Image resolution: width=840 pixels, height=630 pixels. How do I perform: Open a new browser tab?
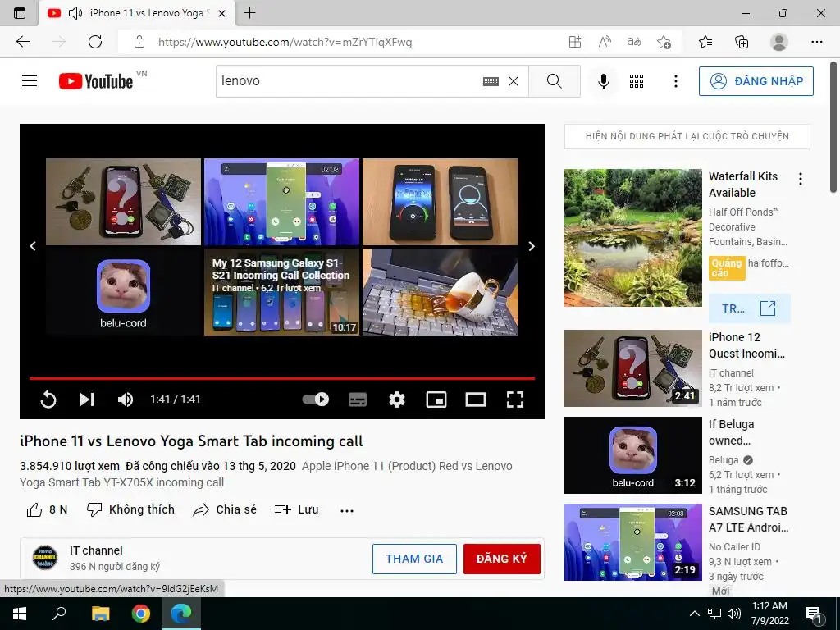(x=249, y=13)
